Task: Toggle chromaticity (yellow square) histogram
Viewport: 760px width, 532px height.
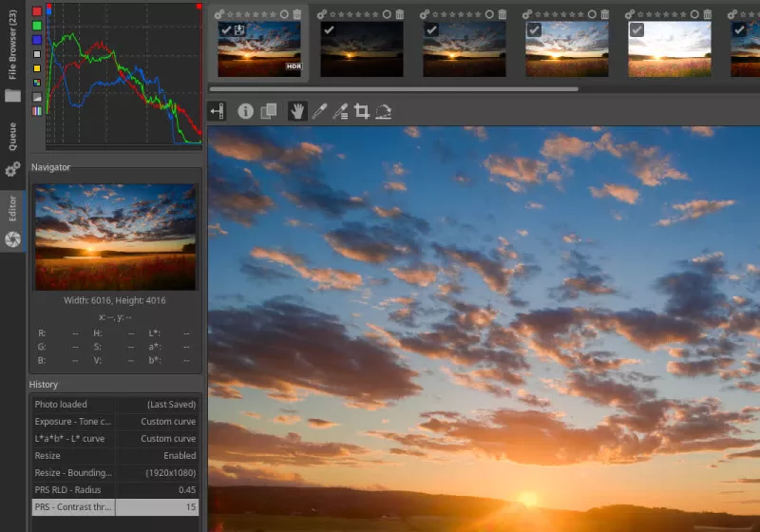Action: pos(37,68)
